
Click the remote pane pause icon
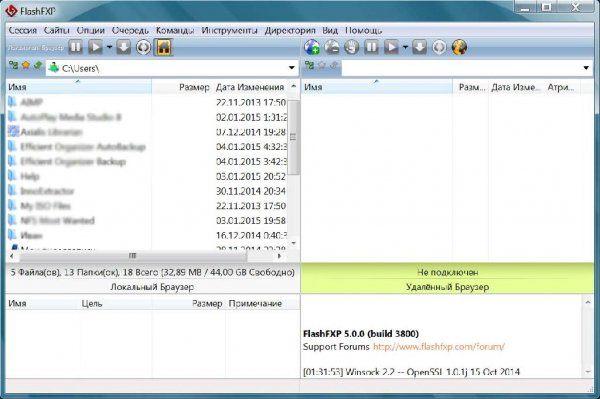pyautogui.click(x=372, y=47)
